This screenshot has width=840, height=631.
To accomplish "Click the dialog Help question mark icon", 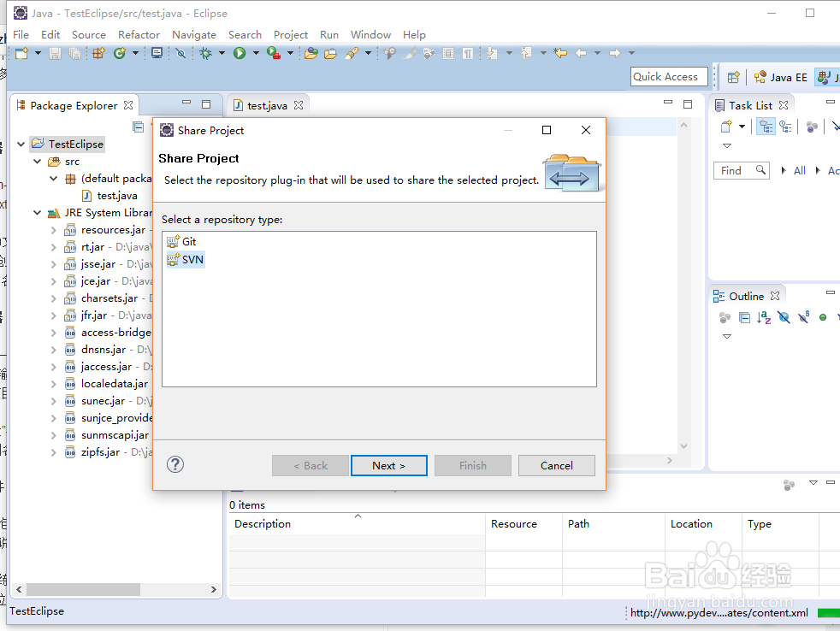I will (x=175, y=464).
